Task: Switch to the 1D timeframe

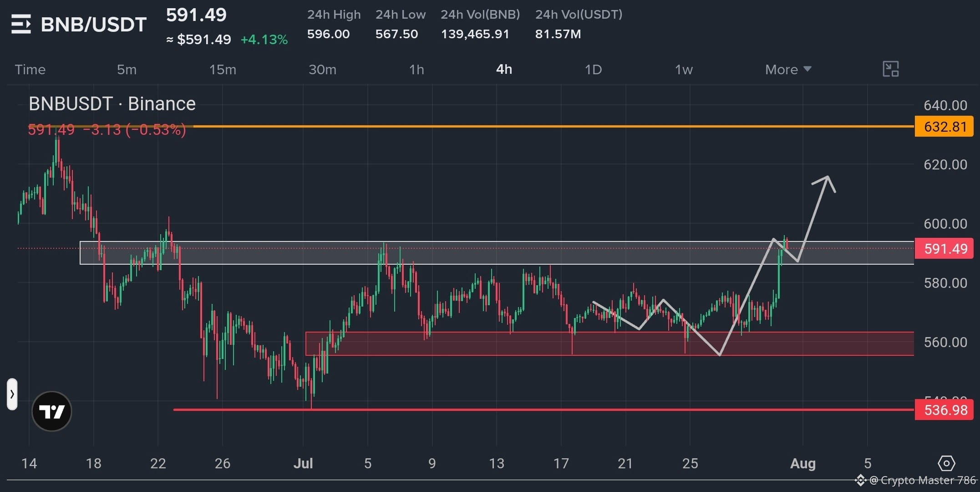Action: [593, 69]
